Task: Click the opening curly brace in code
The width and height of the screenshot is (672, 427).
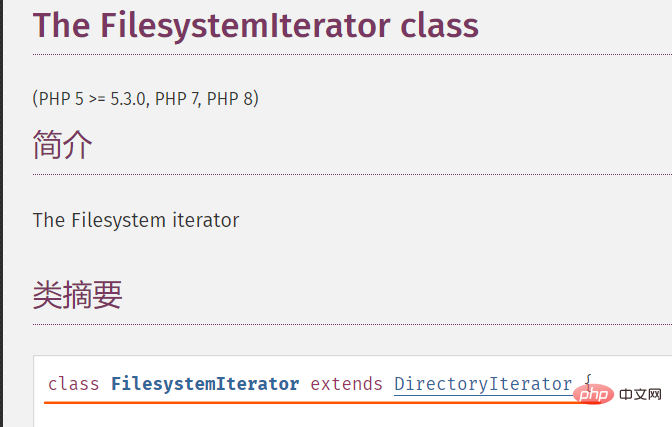Action: coord(588,380)
